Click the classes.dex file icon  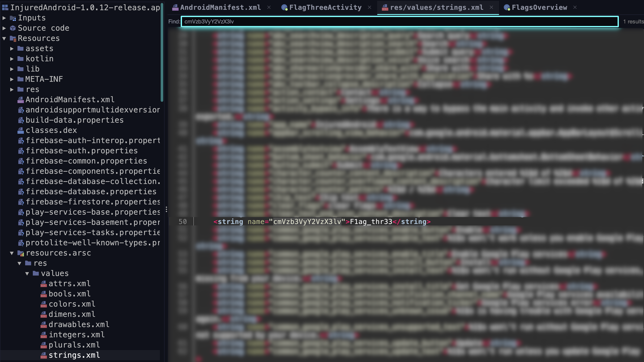[x=20, y=130]
